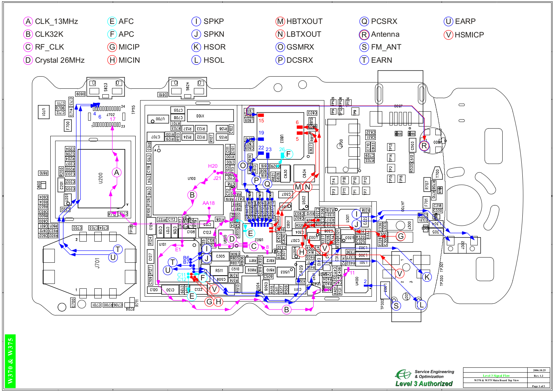
Task: Select the circled U marker in the legend
Action: [x=449, y=21]
